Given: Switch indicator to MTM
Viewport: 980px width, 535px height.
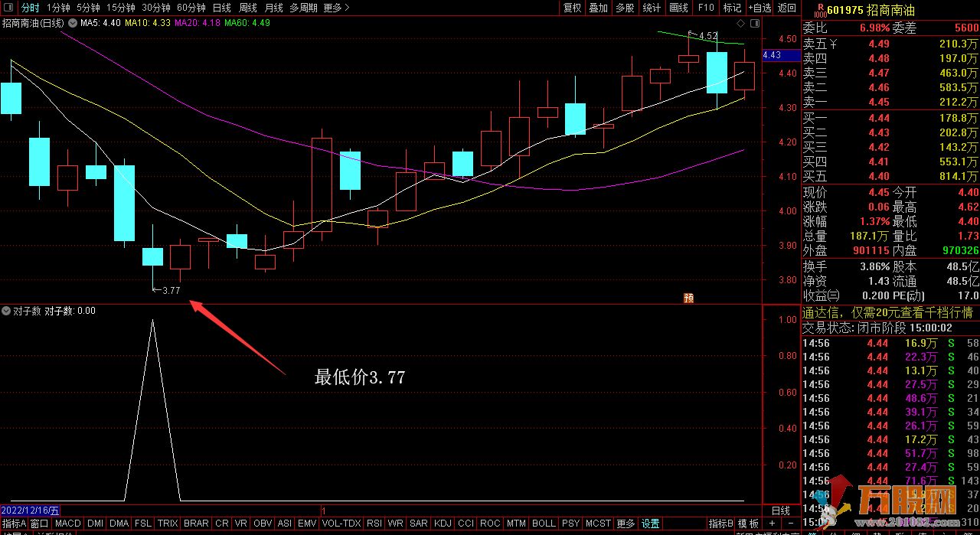Looking at the screenshot, I should (516, 524).
